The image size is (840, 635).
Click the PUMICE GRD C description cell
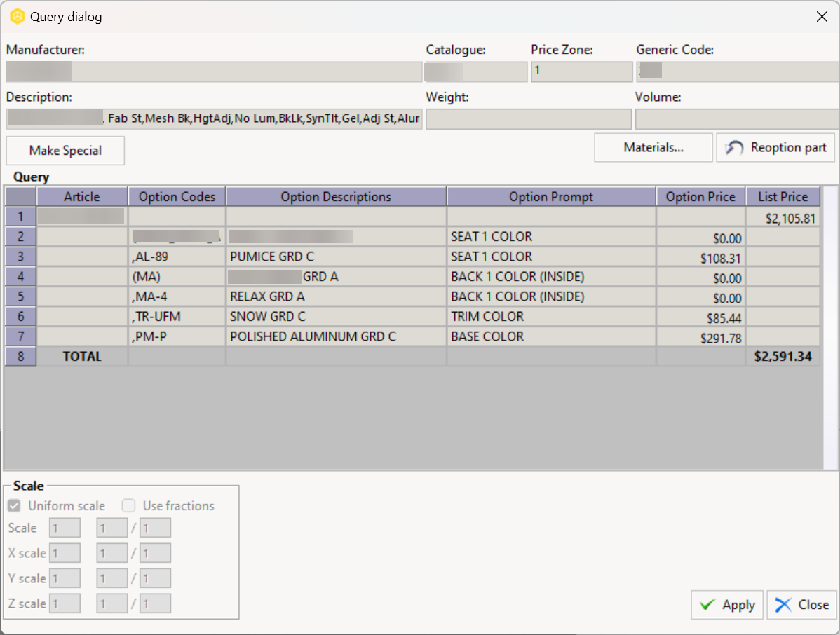pos(336,257)
